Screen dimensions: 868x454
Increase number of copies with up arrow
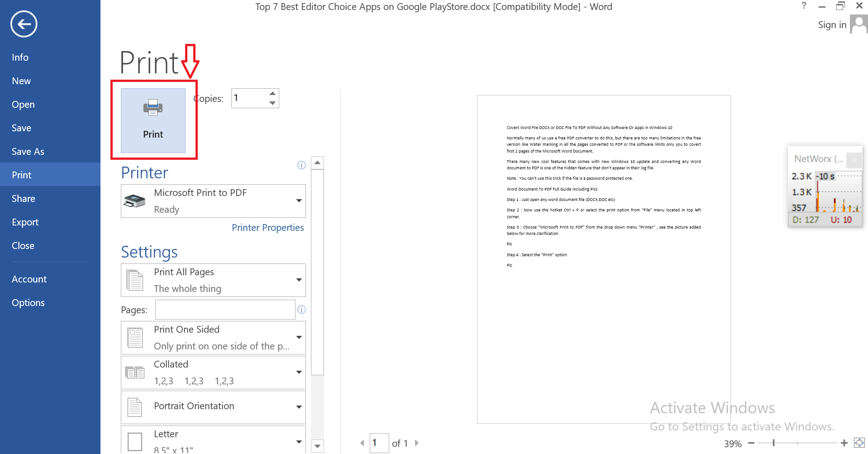pyautogui.click(x=272, y=93)
